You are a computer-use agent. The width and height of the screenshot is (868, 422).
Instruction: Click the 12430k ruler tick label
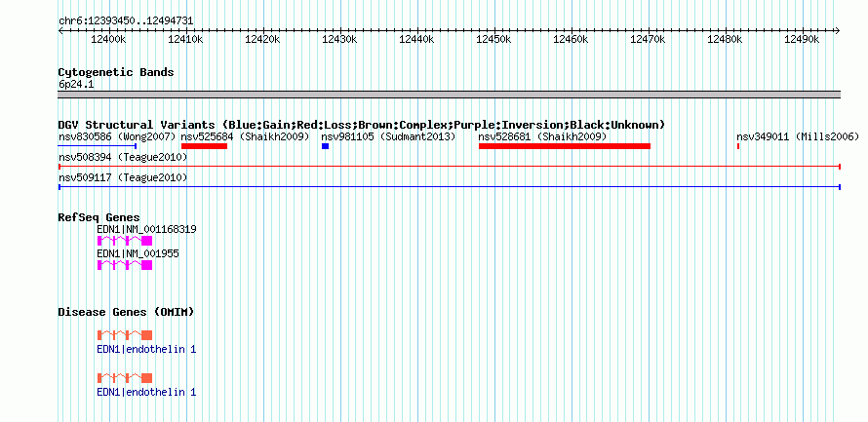[x=340, y=39]
